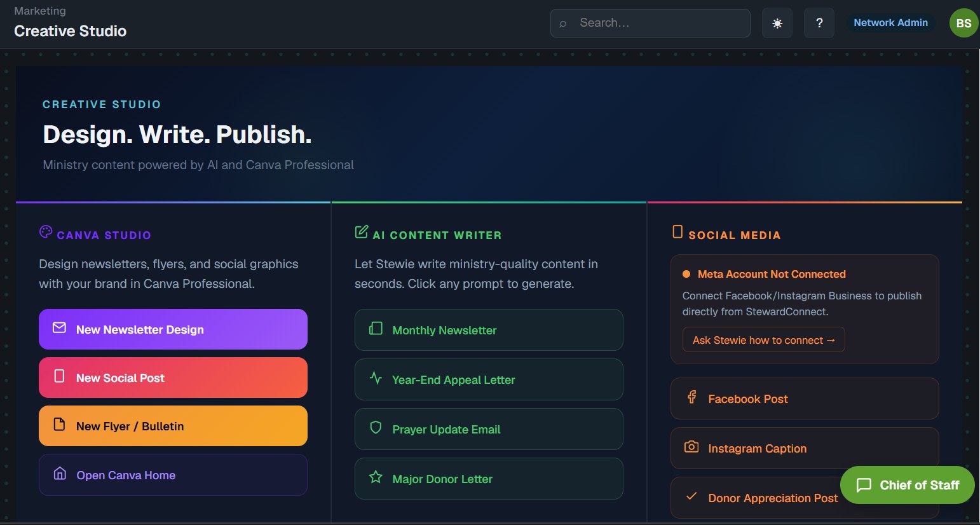
Task: Click the CANVA STUDIO section heading
Action: (x=104, y=235)
